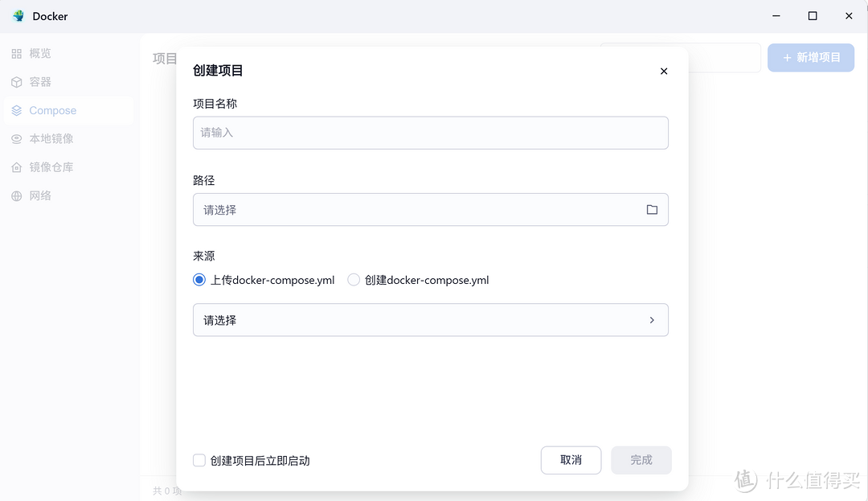Image resolution: width=868 pixels, height=501 pixels.
Task: Open the folder browser for 路径
Action: pos(652,209)
